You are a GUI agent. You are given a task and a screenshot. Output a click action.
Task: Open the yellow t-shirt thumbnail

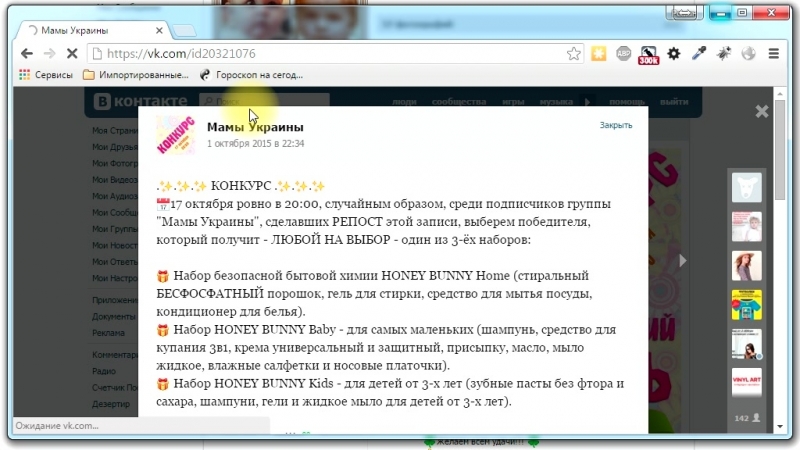[746, 305]
